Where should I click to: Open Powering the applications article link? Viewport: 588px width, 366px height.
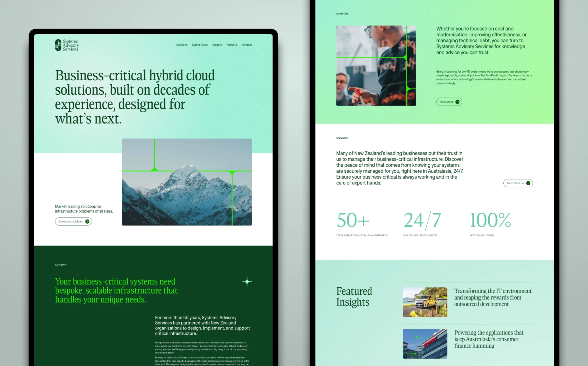coord(489,339)
